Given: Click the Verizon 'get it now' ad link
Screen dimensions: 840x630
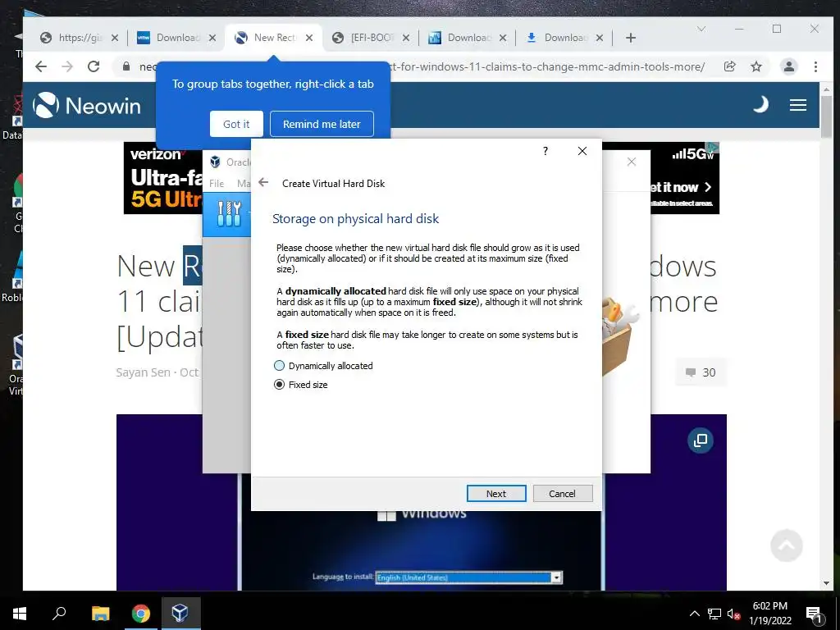Looking at the screenshot, I should (682, 187).
